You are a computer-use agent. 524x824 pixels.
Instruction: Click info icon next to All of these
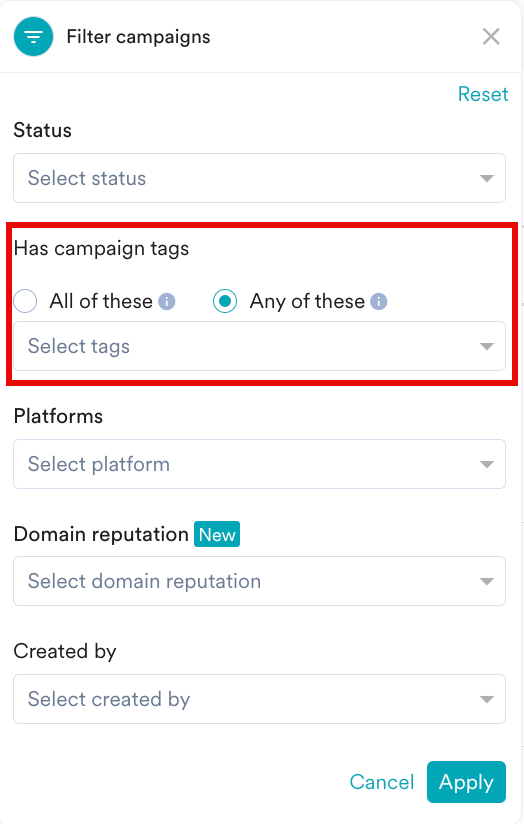167,302
